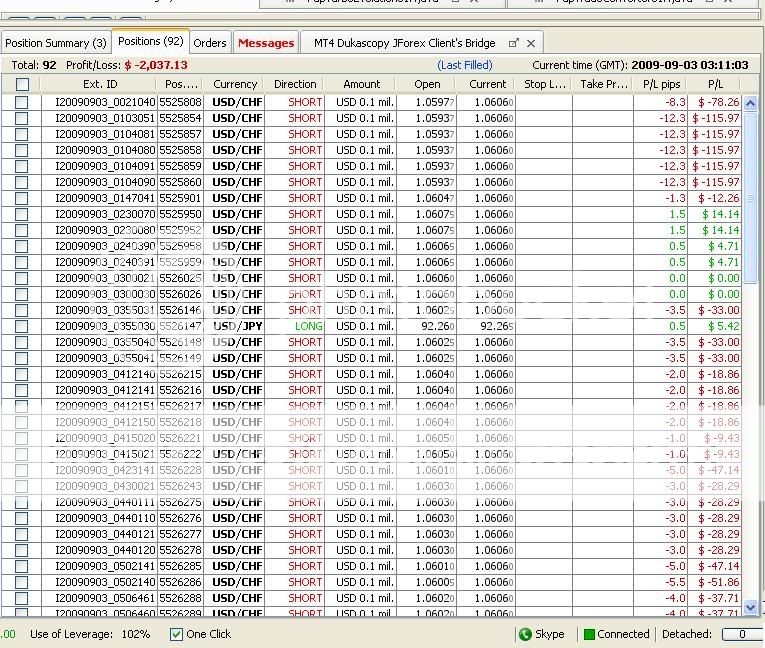Click the Use of Leverage 102% status text
Viewport: 765px width, 648px height.
(x=90, y=634)
